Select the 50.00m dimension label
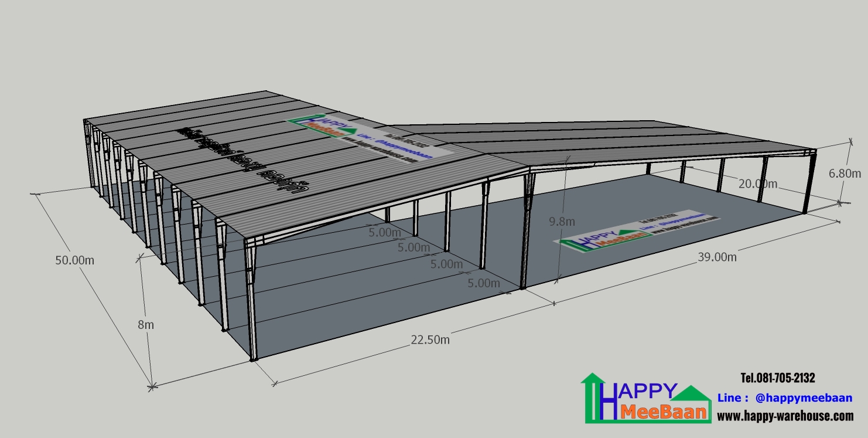The height and width of the screenshot is (438, 868). [74, 260]
